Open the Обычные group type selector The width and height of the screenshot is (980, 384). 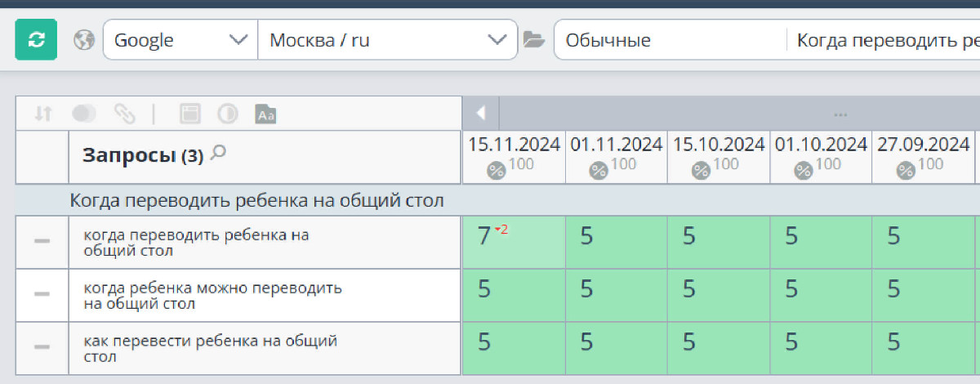click(670, 40)
